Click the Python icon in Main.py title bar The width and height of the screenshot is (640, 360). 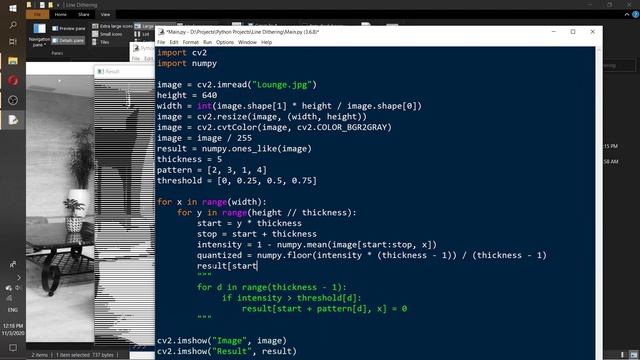coord(161,31)
